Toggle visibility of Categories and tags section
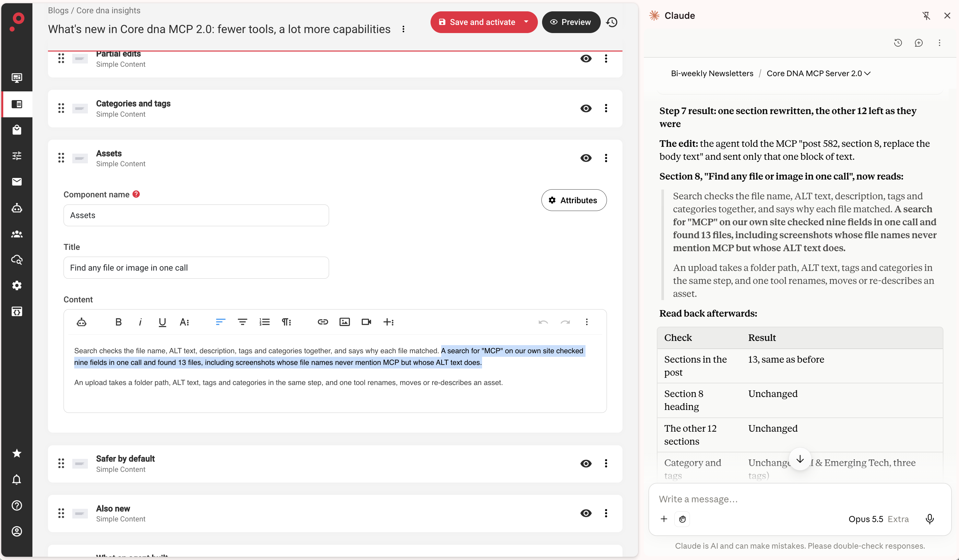The height and width of the screenshot is (560, 959). [586, 109]
